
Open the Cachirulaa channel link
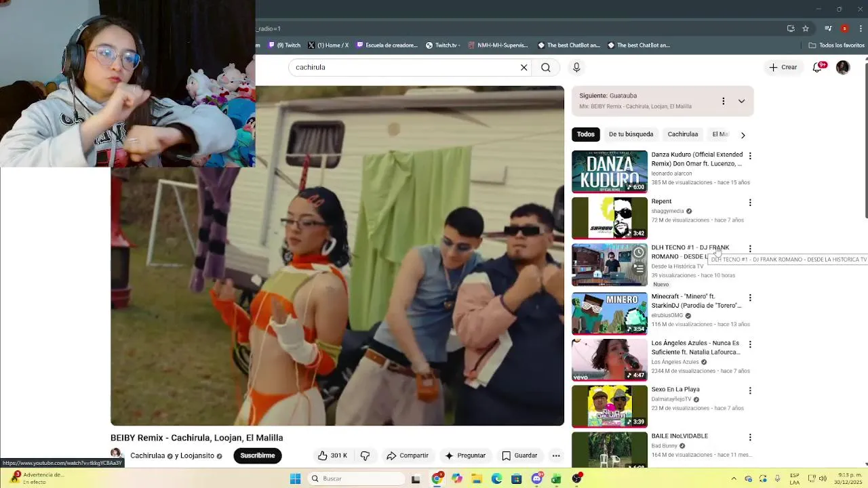click(147, 455)
